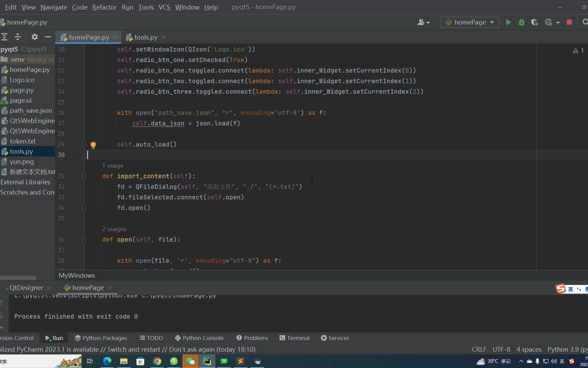Open Search Everywhere magnifier
Image resolution: width=588 pixels, height=368 pixels.
coord(585,22)
